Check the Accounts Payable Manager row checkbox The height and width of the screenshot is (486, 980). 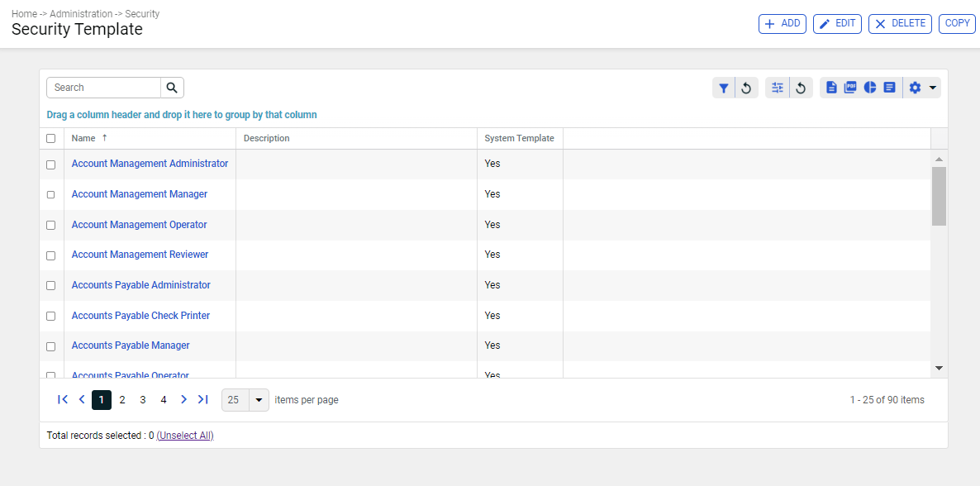[50, 346]
